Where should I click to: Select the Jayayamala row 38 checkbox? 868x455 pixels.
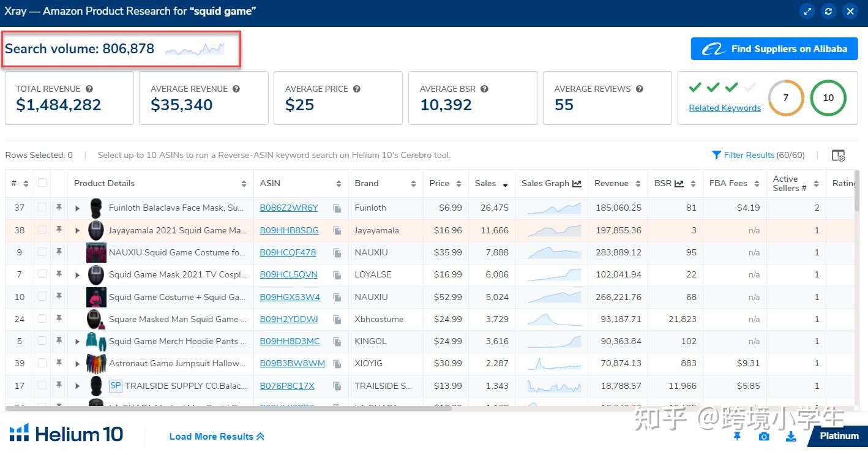pos(42,230)
